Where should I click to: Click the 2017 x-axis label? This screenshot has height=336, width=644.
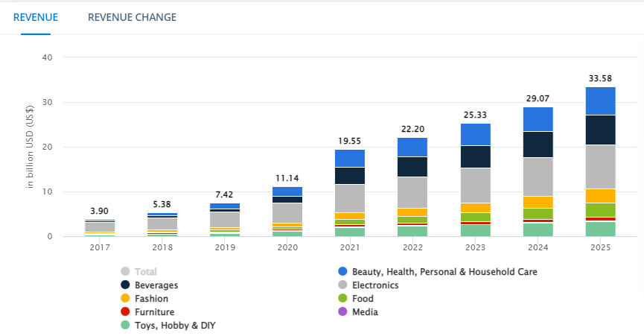tap(100, 247)
